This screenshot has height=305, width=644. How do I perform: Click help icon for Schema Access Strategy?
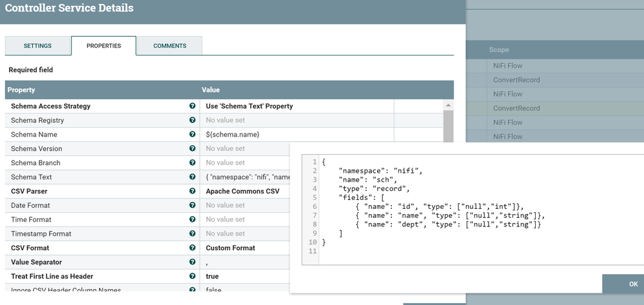(192, 106)
